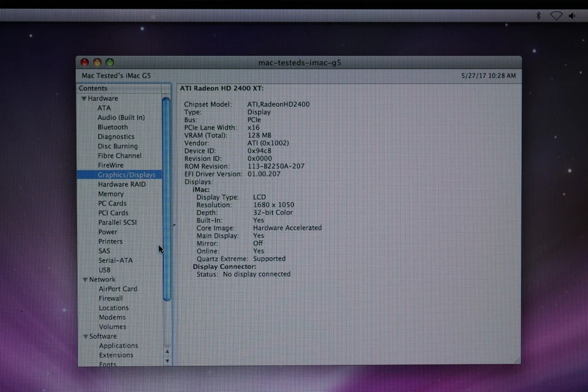This screenshot has width=588, height=392.
Task: Select ATA under Hardware
Action: (x=104, y=108)
